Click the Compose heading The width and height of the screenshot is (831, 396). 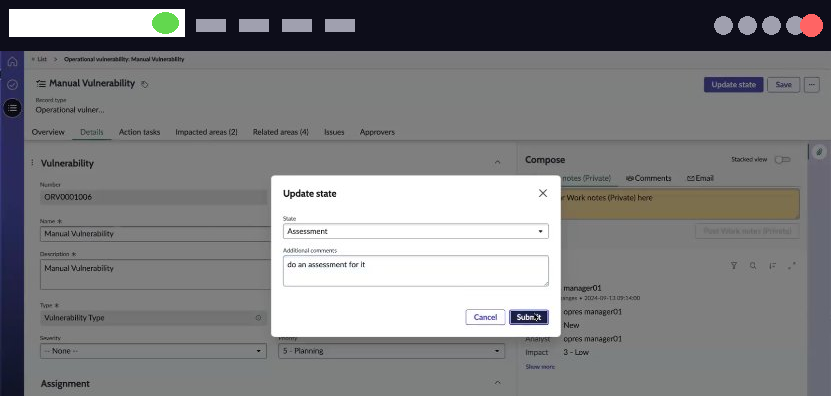coord(545,160)
